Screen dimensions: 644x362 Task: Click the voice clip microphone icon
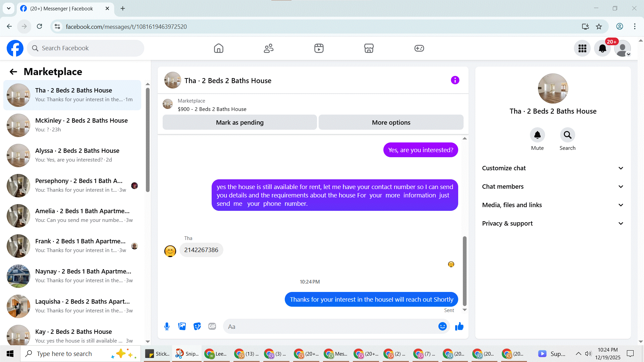coord(167,326)
